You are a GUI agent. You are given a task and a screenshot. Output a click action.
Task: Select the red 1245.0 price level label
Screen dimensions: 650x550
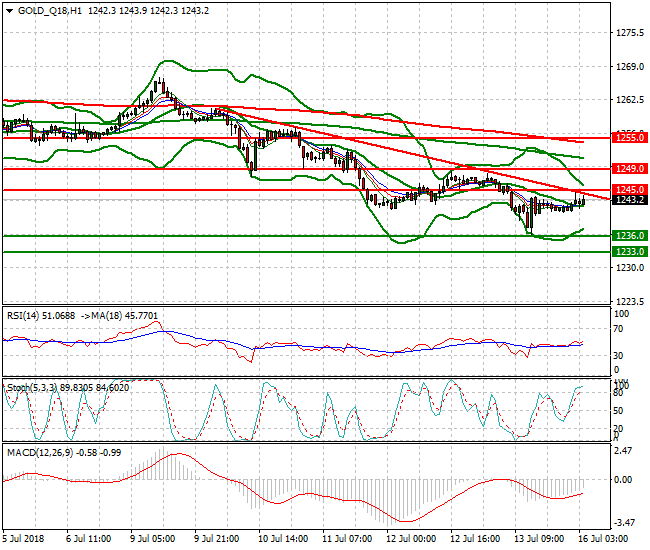point(630,190)
